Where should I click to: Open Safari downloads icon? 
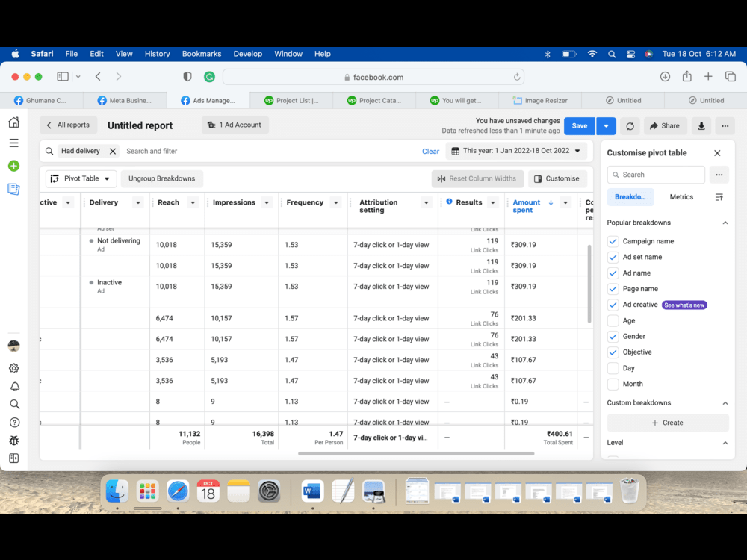click(x=665, y=77)
